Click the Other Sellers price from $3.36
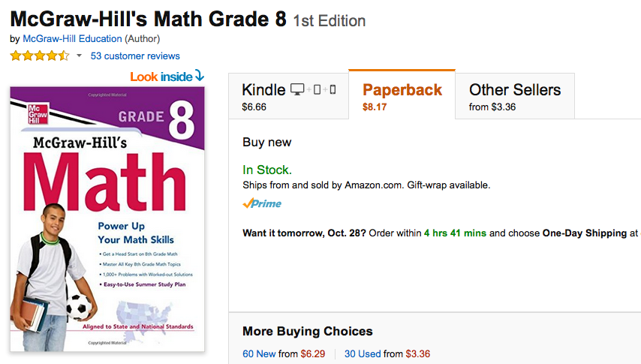The width and height of the screenshot is (641, 364). (x=492, y=107)
